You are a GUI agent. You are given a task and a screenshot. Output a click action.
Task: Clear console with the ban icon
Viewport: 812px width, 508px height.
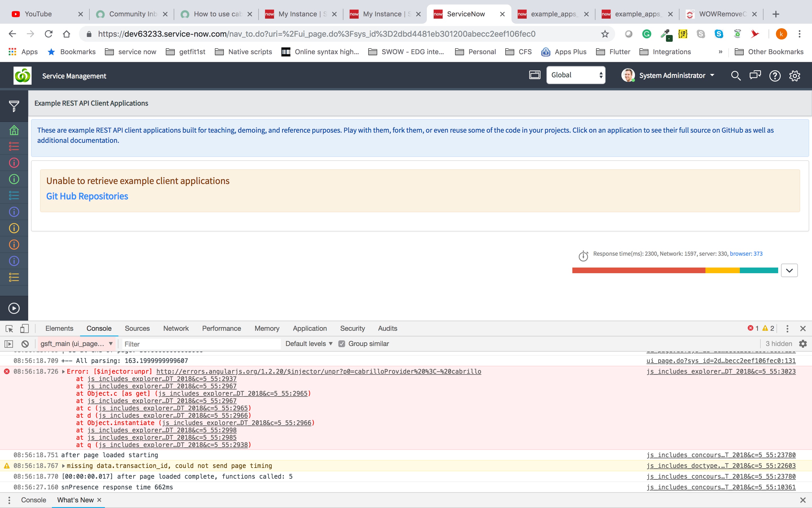click(25, 344)
